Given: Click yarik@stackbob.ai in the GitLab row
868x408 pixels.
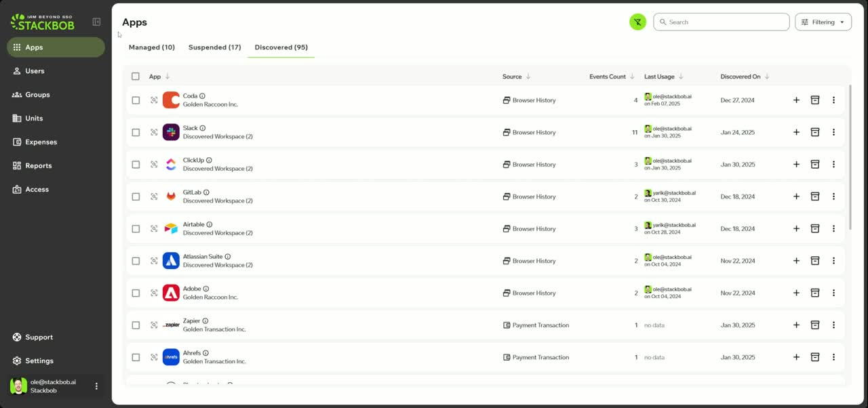Looking at the screenshot, I should [x=674, y=192].
